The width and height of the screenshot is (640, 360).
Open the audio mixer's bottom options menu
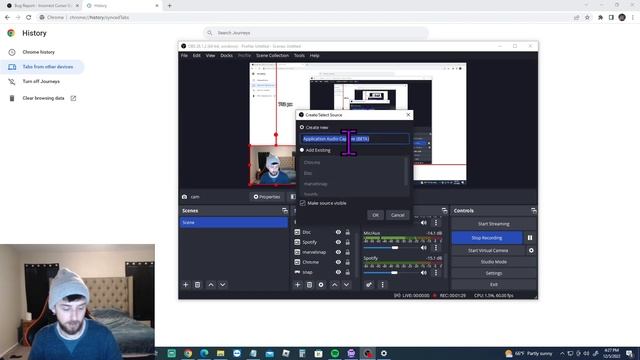[382, 284]
